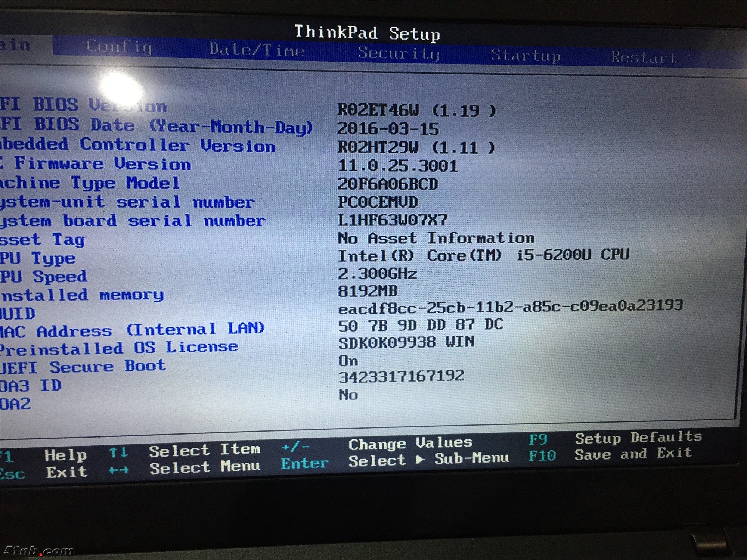Go to the Startup tab

pos(525,56)
